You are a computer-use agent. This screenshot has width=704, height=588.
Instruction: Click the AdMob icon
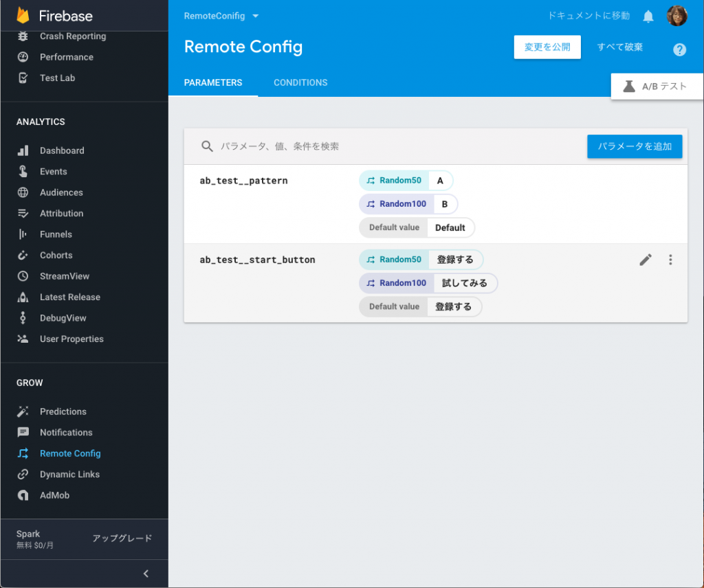pyautogui.click(x=23, y=495)
